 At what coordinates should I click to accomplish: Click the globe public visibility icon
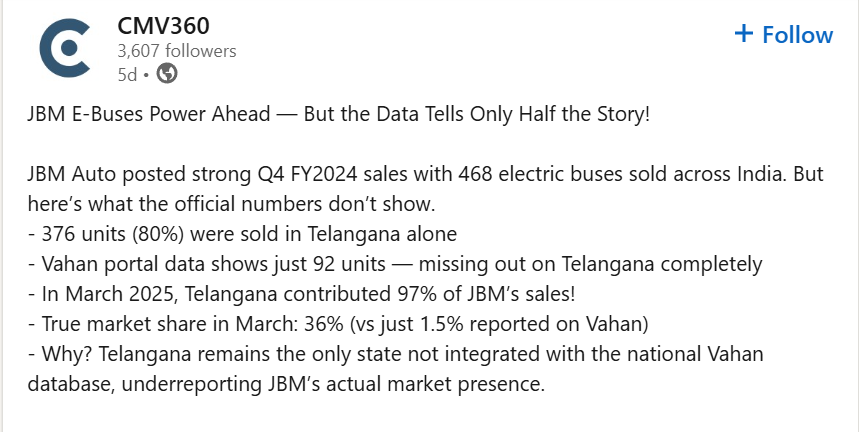[168, 73]
